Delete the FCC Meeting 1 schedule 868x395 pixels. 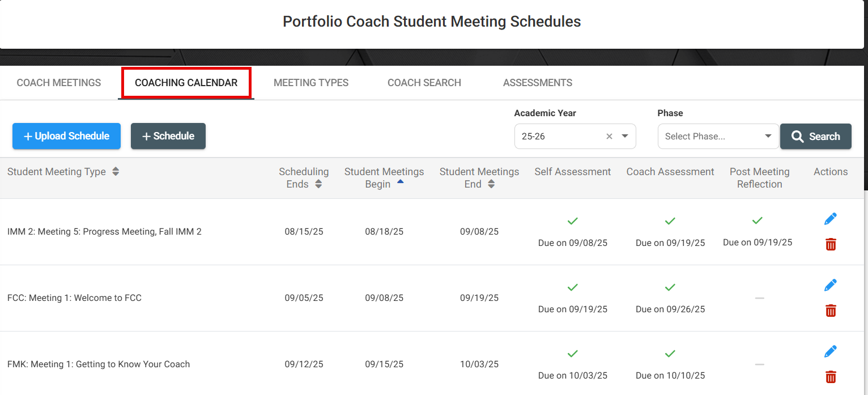[831, 311]
